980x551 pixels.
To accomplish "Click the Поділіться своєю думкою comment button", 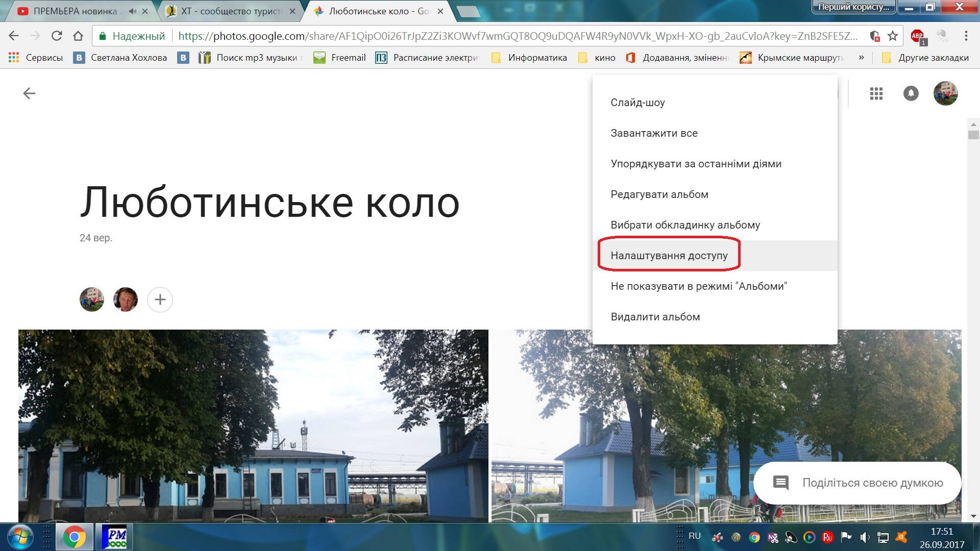I will (x=857, y=483).
